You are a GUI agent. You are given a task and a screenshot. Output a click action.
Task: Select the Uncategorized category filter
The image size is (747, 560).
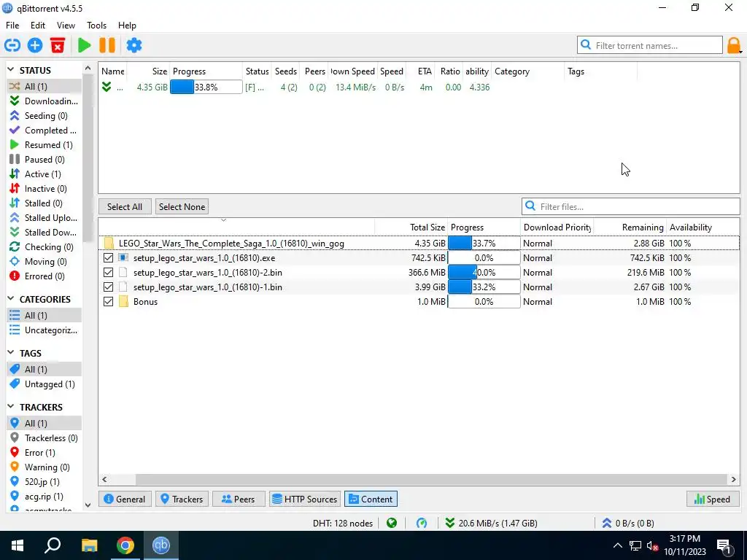tap(44, 330)
